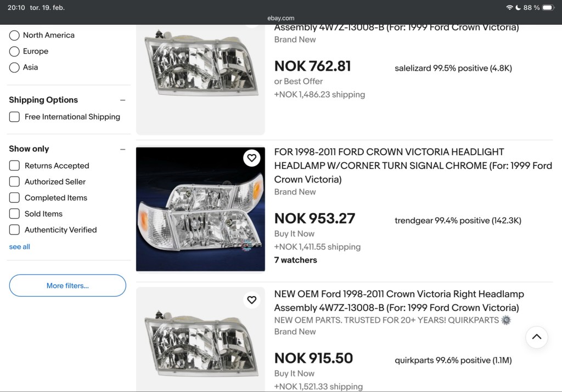Collapse the Show only filter section
Image resolution: width=562 pixels, height=392 pixels.
point(122,149)
